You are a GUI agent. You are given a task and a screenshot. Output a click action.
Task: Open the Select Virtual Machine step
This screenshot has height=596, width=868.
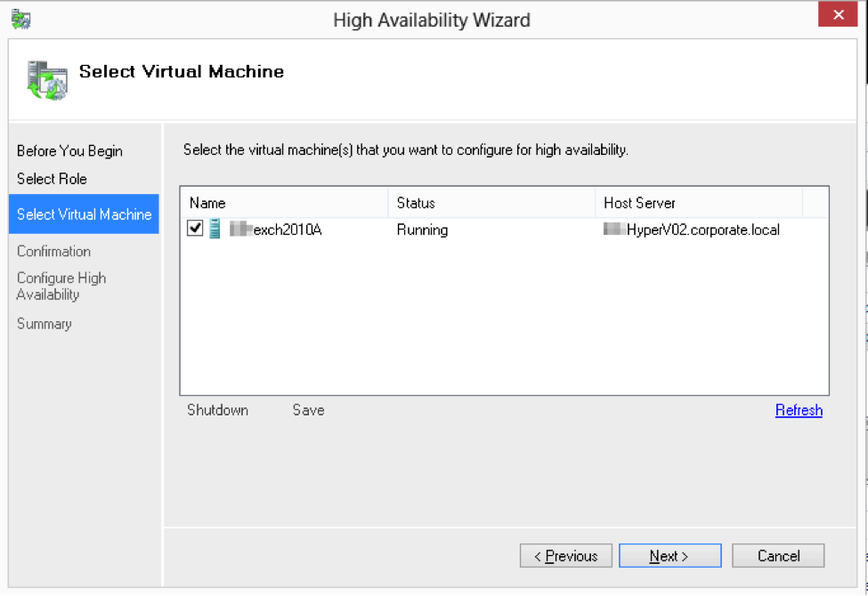coord(84,214)
